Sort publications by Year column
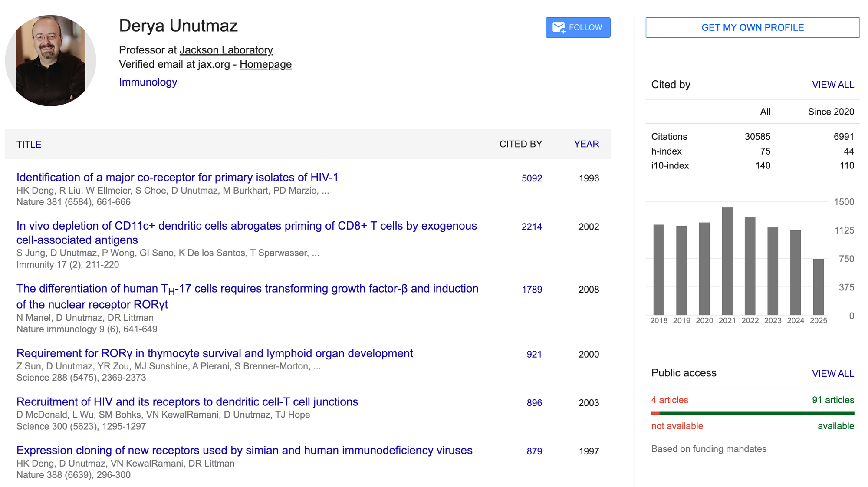The image size is (868, 487). (x=586, y=144)
